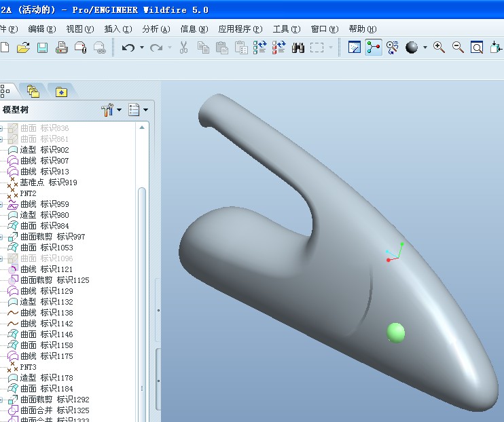The image size is (504, 422).
Task: Click the Regenerate model icon
Action: click(x=259, y=47)
